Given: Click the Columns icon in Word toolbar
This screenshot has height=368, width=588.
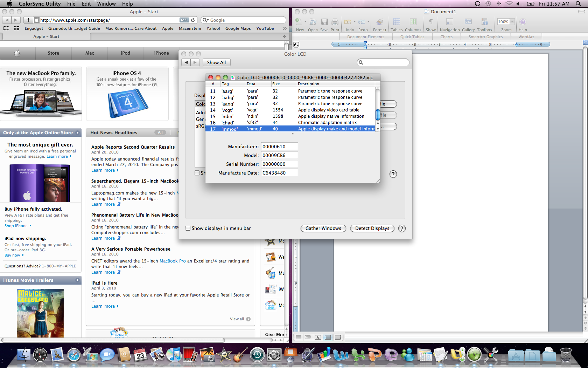Looking at the screenshot, I should (x=413, y=22).
